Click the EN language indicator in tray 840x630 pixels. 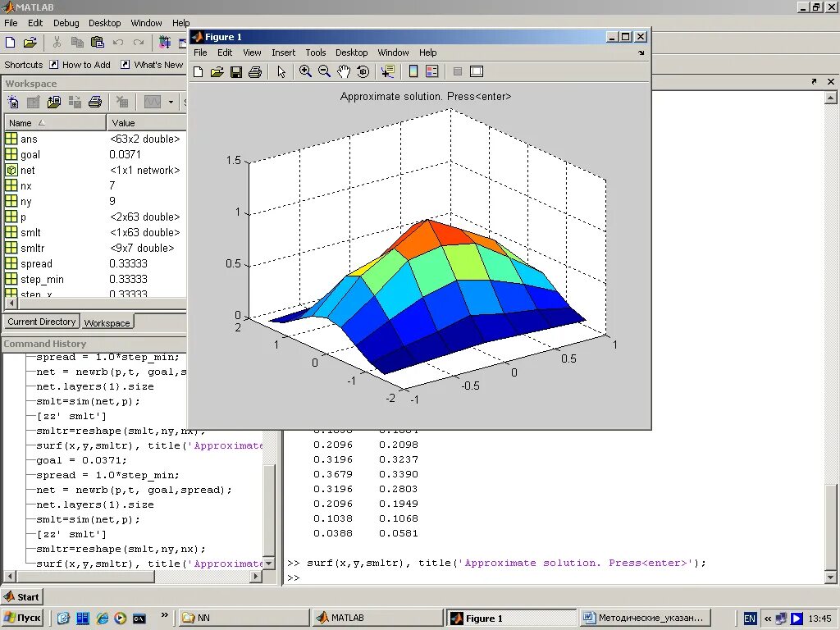tap(750, 619)
